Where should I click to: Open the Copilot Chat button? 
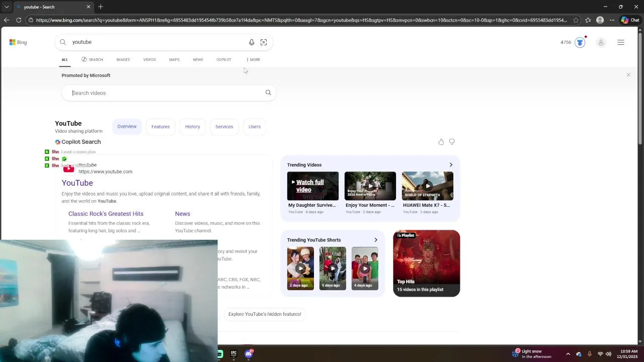(x=630, y=20)
